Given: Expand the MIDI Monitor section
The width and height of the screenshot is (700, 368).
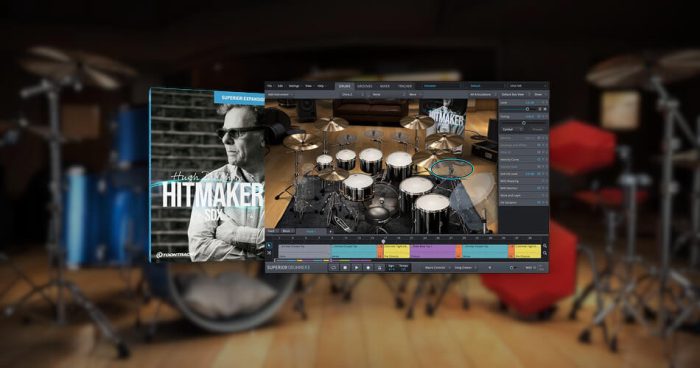Looking at the screenshot, I should (523, 188).
